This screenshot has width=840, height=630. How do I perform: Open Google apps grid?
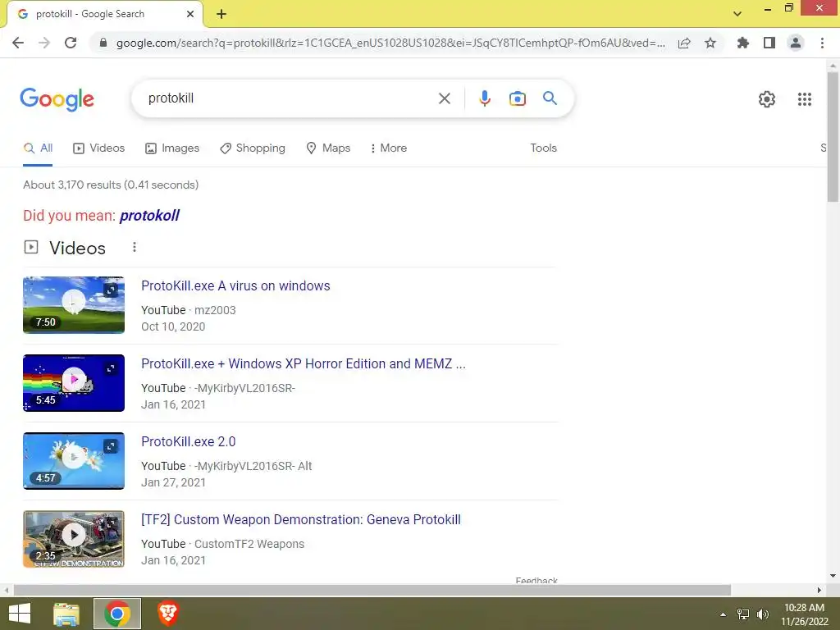[x=805, y=99]
